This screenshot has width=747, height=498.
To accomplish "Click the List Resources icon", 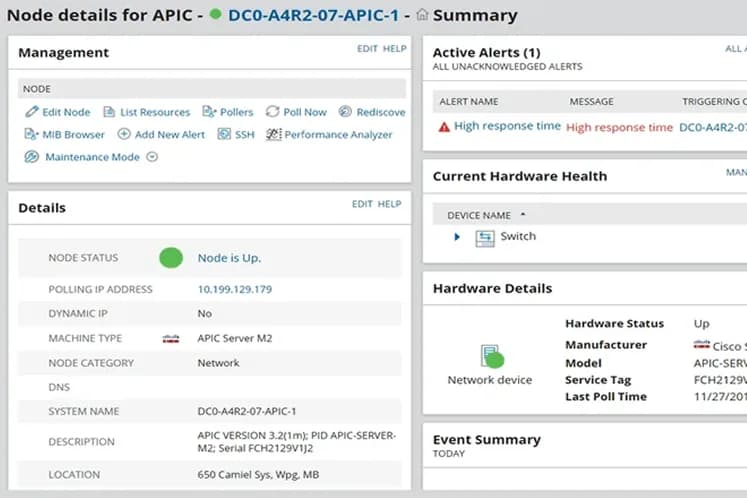I will click(109, 112).
